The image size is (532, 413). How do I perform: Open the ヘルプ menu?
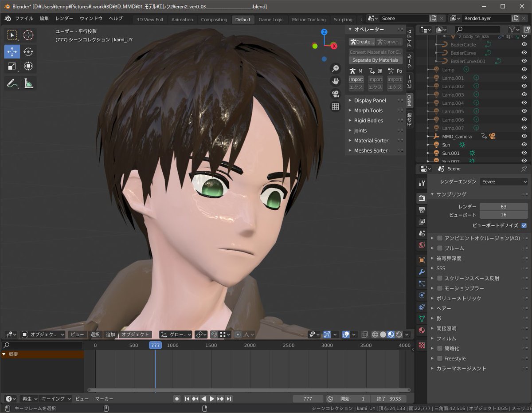tap(116, 19)
